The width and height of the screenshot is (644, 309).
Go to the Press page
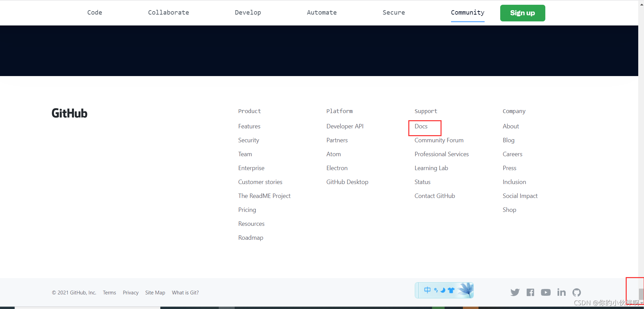click(509, 168)
